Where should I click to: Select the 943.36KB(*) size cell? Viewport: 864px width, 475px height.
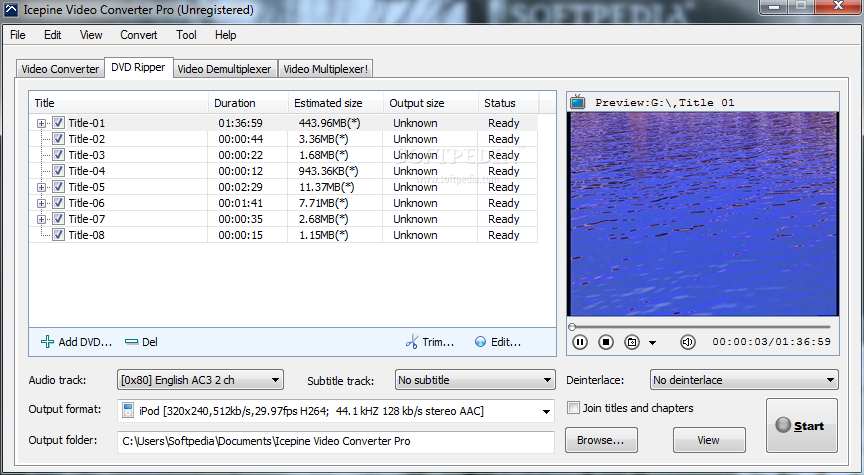pos(328,171)
